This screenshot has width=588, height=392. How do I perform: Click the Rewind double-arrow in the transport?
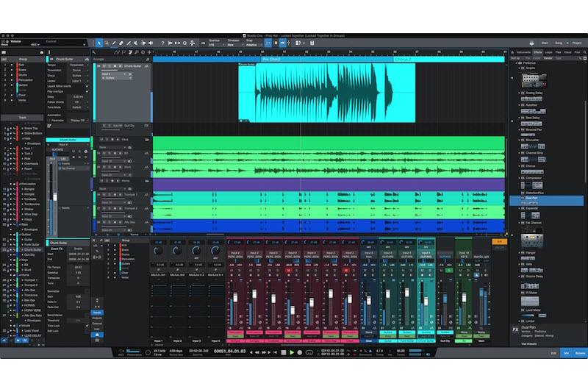pyautogui.click(x=257, y=352)
